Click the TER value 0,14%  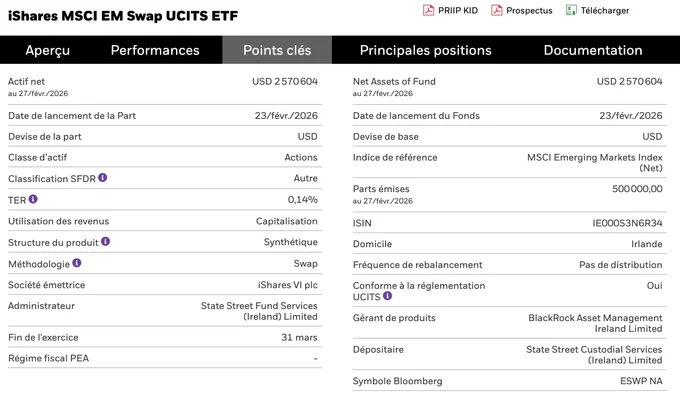pos(302,199)
